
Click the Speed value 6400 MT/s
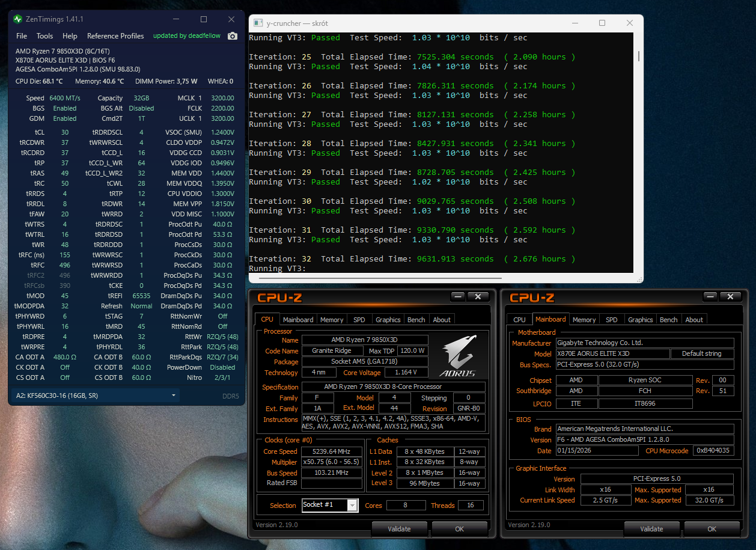pos(65,98)
